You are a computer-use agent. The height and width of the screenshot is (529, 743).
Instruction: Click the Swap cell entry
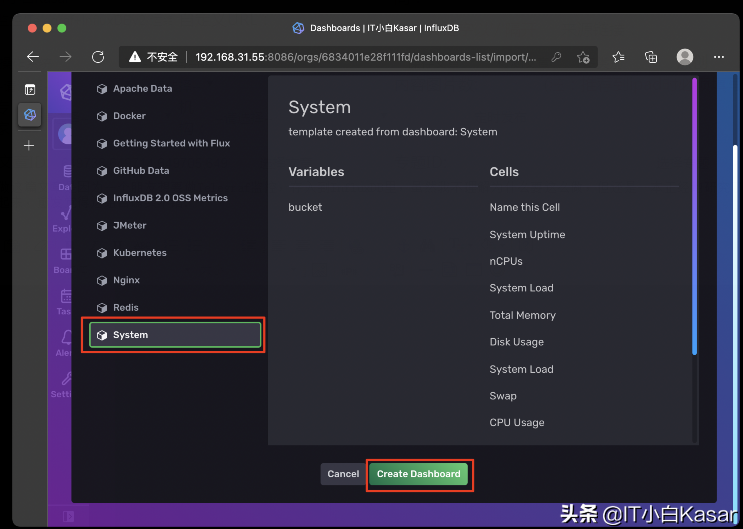point(503,396)
